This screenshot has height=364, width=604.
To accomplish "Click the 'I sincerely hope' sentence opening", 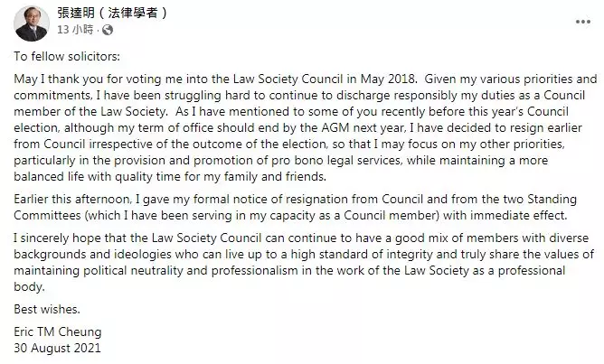I will (x=54, y=242).
